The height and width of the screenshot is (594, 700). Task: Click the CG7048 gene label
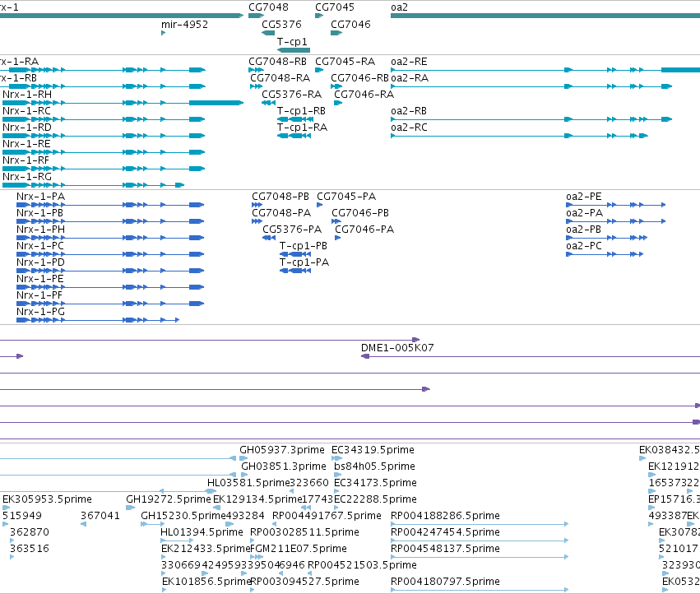pyautogui.click(x=268, y=7)
